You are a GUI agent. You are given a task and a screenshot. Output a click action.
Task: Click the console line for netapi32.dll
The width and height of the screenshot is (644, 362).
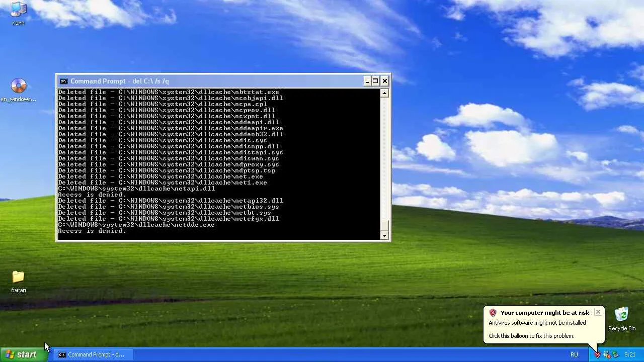pyautogui.click(x=171, y=201)
